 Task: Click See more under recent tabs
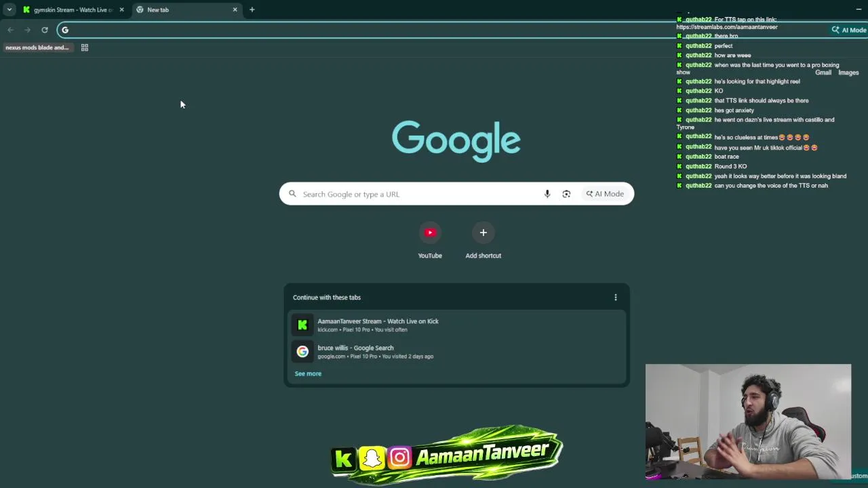308,373
